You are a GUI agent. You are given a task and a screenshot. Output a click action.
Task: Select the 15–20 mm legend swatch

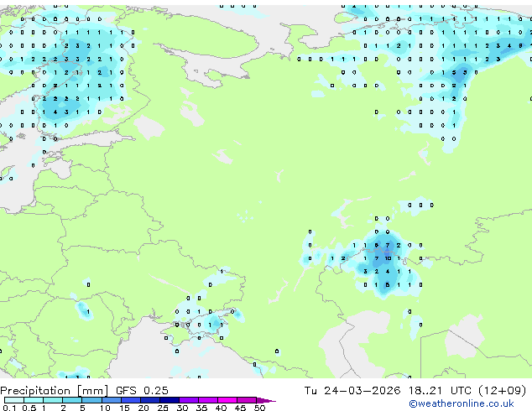131,400
